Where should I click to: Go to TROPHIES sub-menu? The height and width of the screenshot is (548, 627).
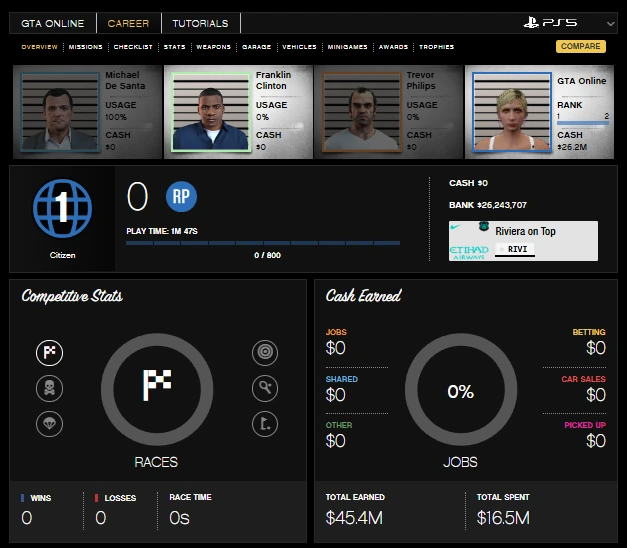(436, 47)
